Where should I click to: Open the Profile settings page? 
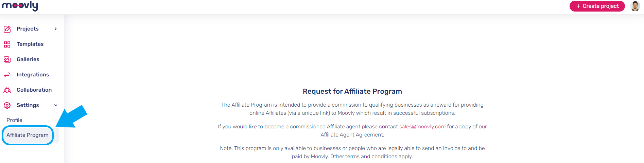tap(14, 120)
